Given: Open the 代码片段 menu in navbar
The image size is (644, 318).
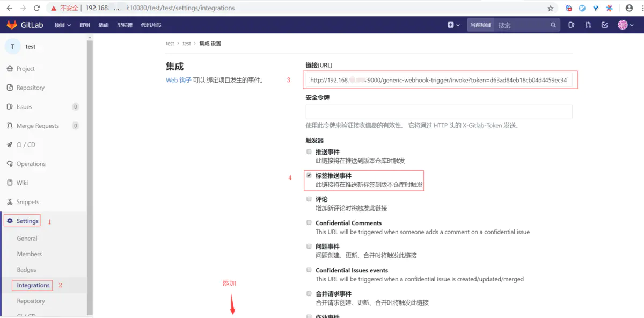Looking at the screenshot, I should coord(151,25).
